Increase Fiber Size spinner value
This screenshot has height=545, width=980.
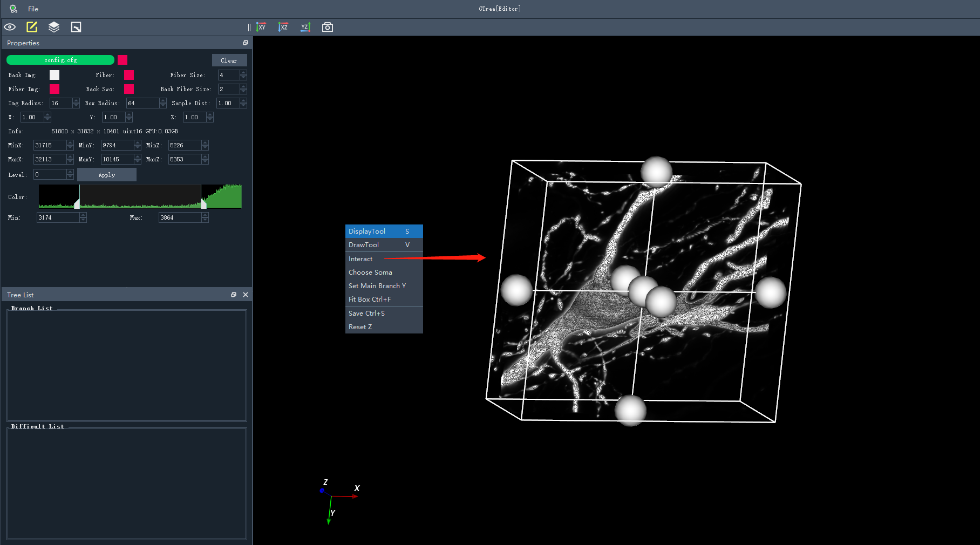point(243,73)
